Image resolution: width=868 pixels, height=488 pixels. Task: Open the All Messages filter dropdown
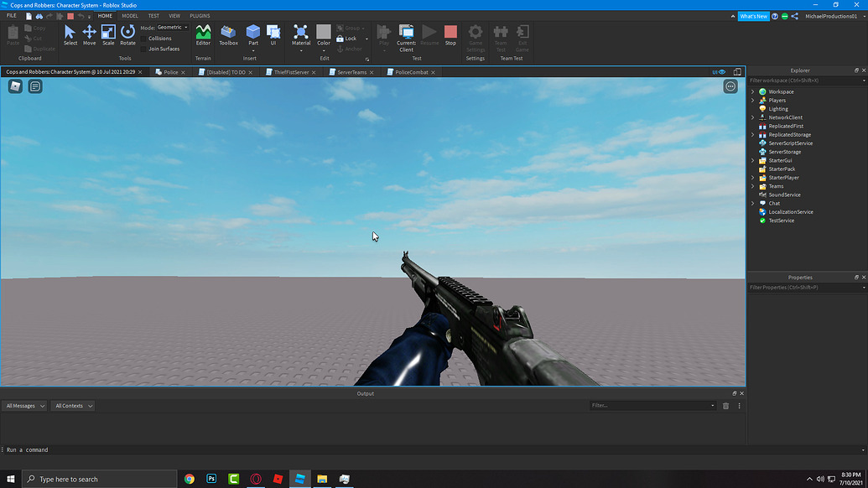click(x=24, y=406)
